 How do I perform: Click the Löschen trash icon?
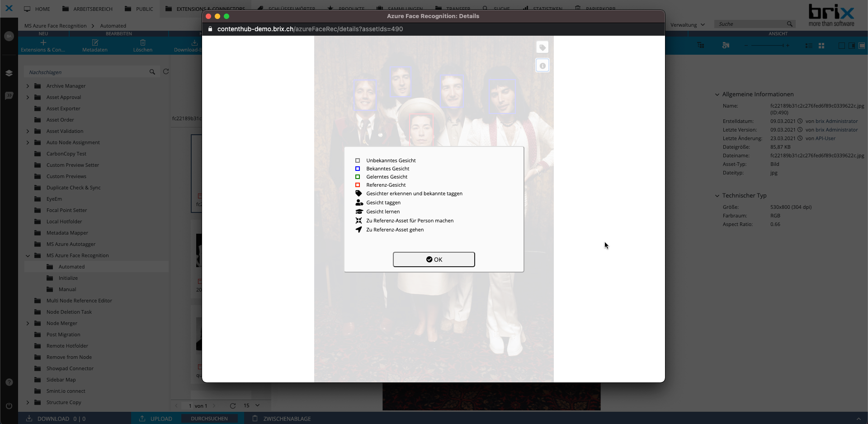(x=143, y=46)
